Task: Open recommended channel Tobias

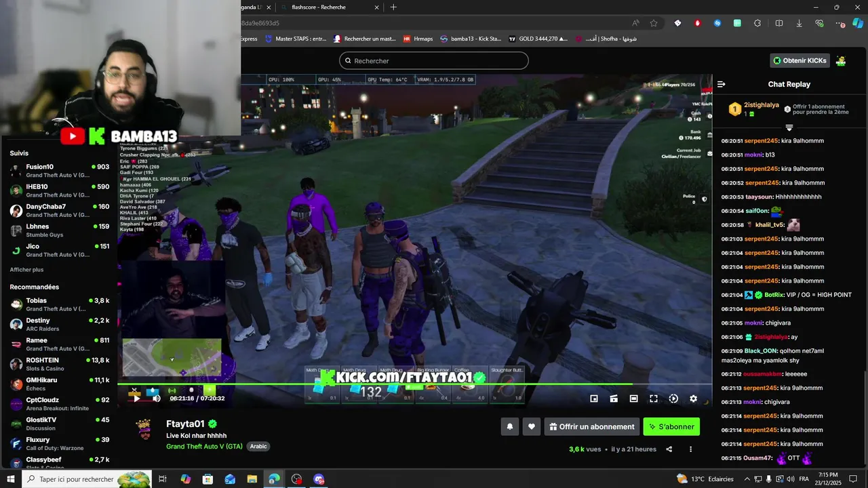Action: click(60, 304)
